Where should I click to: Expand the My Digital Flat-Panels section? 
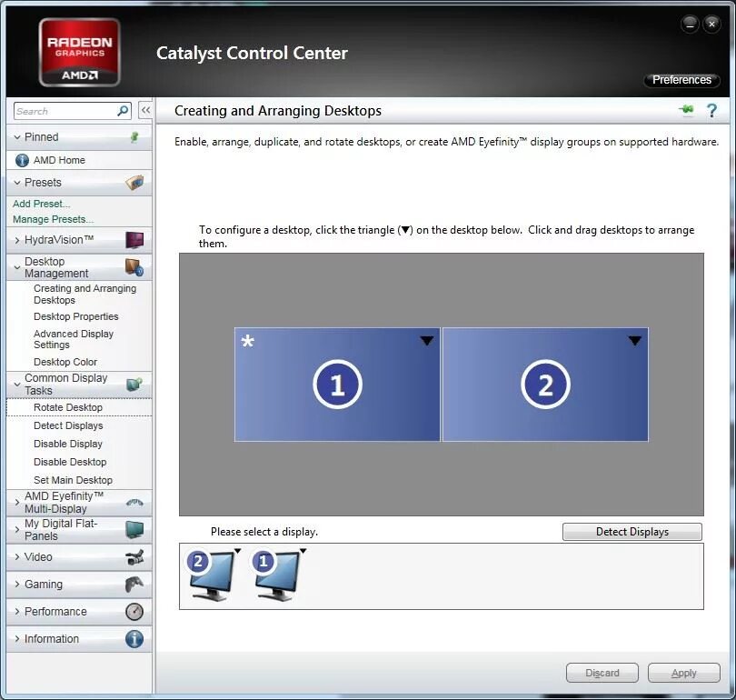coord(17,530)
